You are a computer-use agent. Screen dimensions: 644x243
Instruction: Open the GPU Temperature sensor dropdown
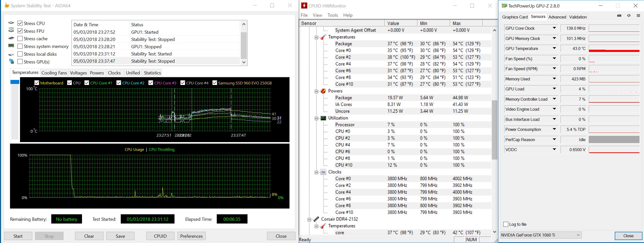tap(554, 48)
